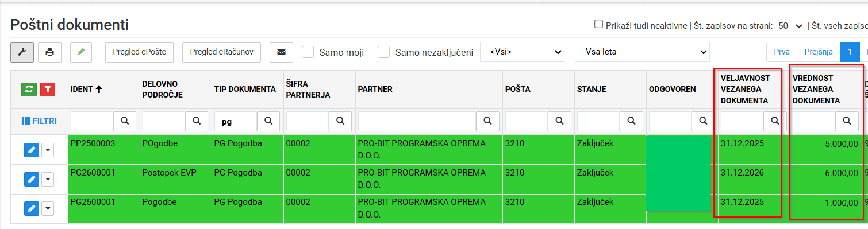
Task: Click the green pencil edit button
Action: click(x=81, y=52)
